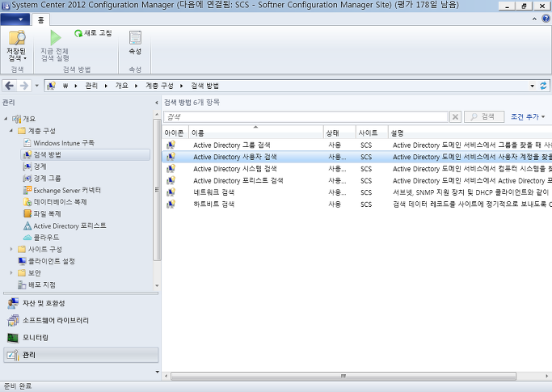552x392 pixels.
Task: Click the Active Directory 포리스트 tree icon
Action: [x=27, y=226]
